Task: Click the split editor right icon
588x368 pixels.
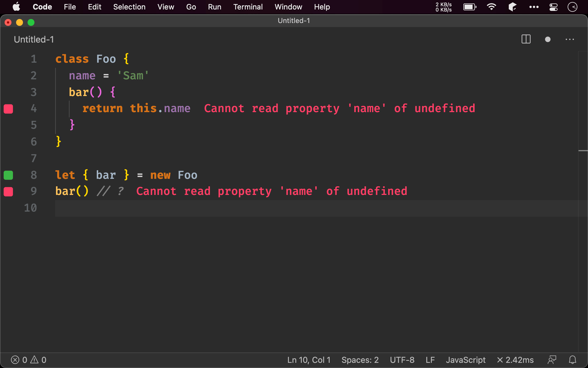Action: click(526, 39)
